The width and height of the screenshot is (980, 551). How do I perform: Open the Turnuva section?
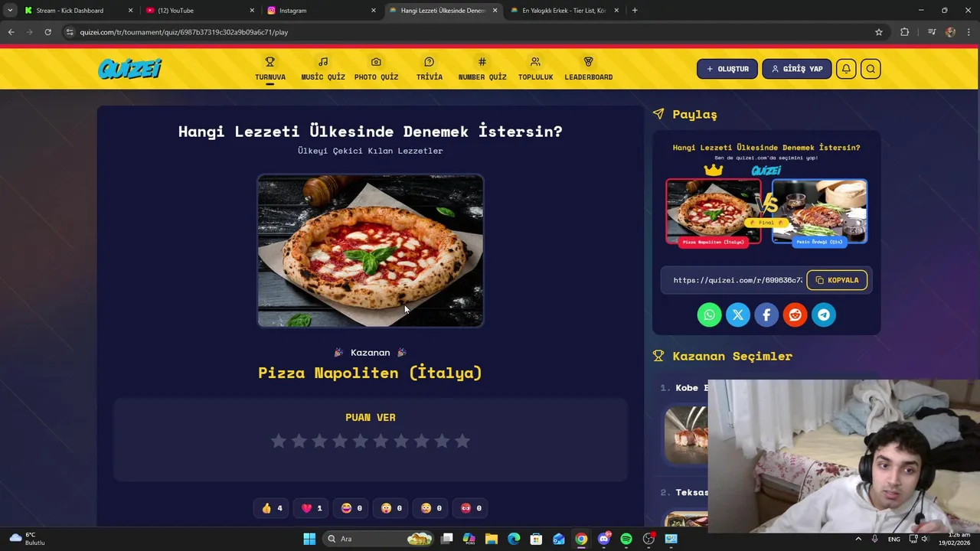270,69
